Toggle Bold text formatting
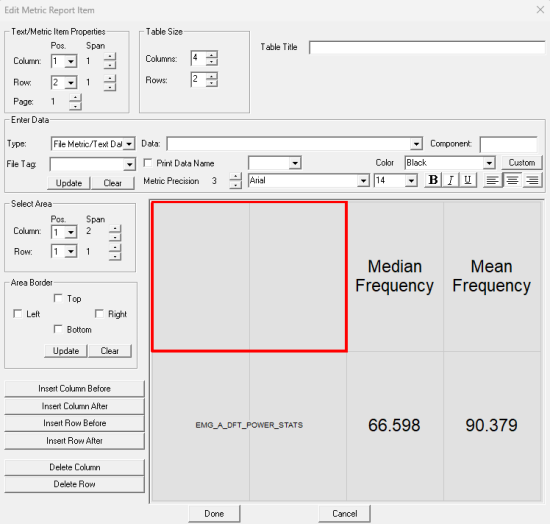 point(433,180)
